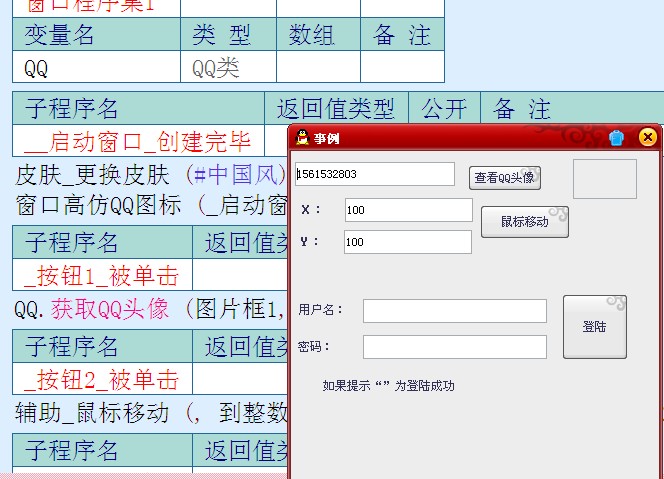664x479 pixels.
Task: Click the 密码 input field
Action: pyautogui.click(x=455, y=347)
